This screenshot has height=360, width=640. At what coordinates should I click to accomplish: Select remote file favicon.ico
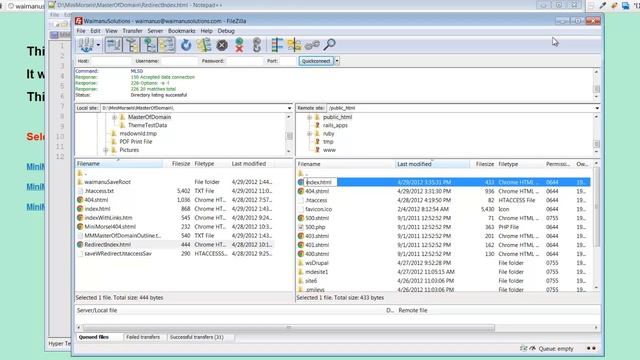(443, 209)
